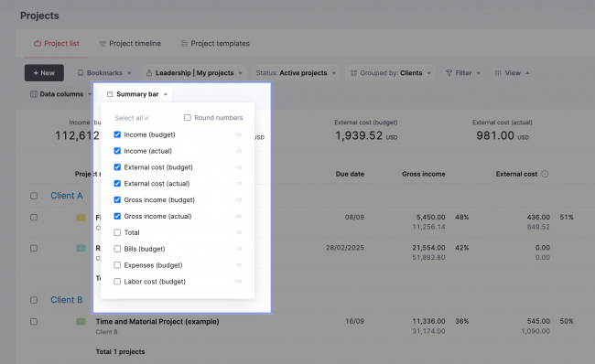Click the 28/02/2025 due date cell
595x364 pixels.
(345, 248)
